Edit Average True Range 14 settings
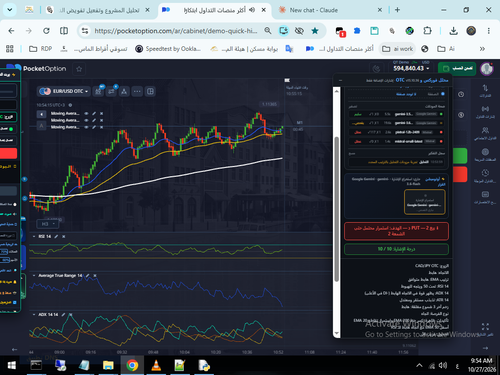This screenshot has width=500, height=375. (88, 276)
